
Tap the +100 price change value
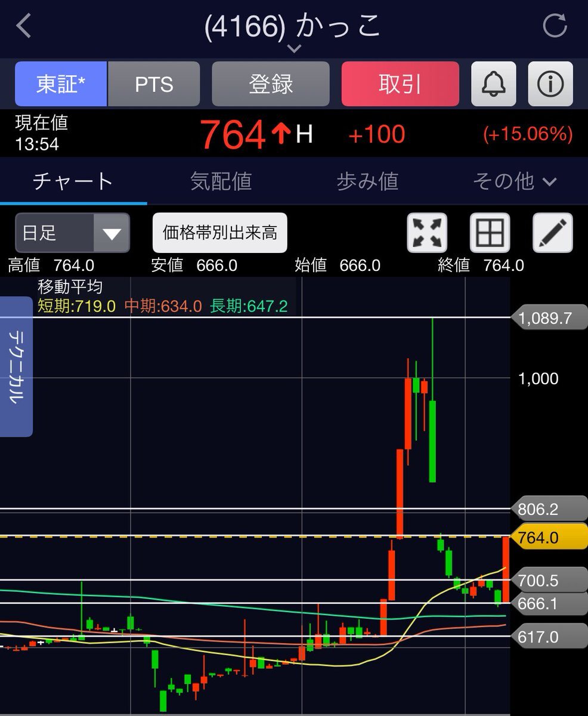376,134
